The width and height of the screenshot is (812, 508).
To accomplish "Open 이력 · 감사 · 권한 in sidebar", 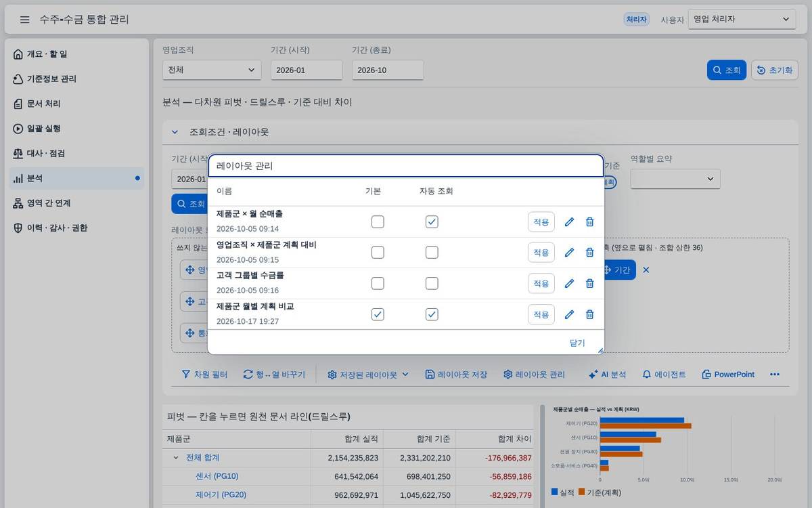I will pos(76,228).
